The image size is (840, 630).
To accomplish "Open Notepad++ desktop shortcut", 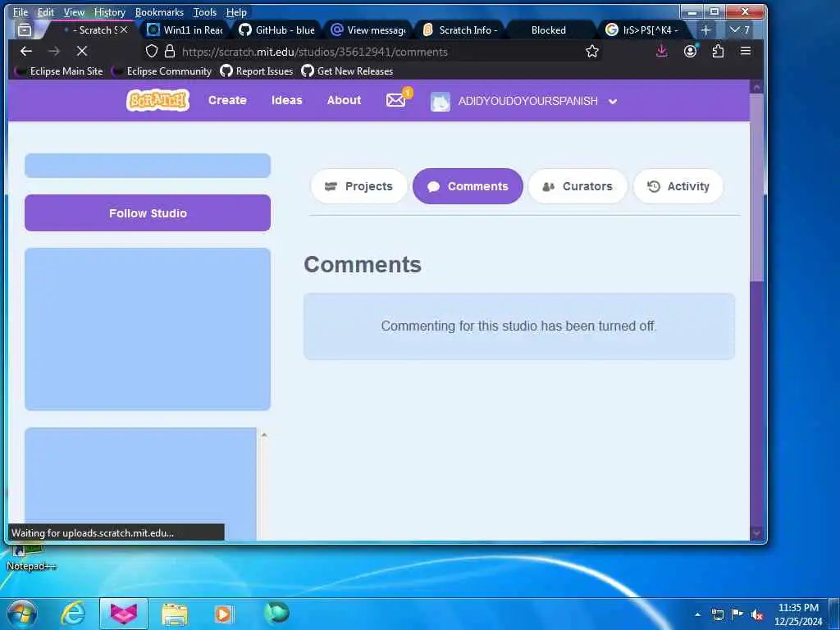I will 30,558.
